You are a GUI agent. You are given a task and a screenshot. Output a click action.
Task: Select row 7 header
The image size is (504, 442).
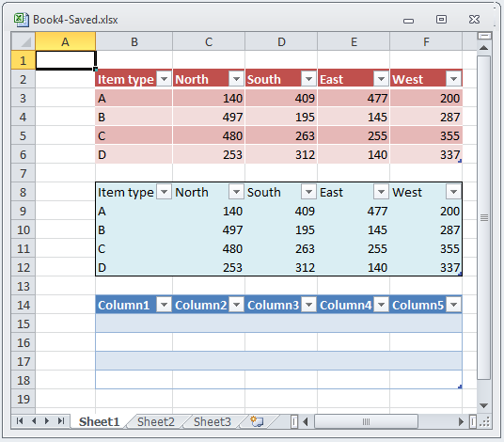point(24,174)
